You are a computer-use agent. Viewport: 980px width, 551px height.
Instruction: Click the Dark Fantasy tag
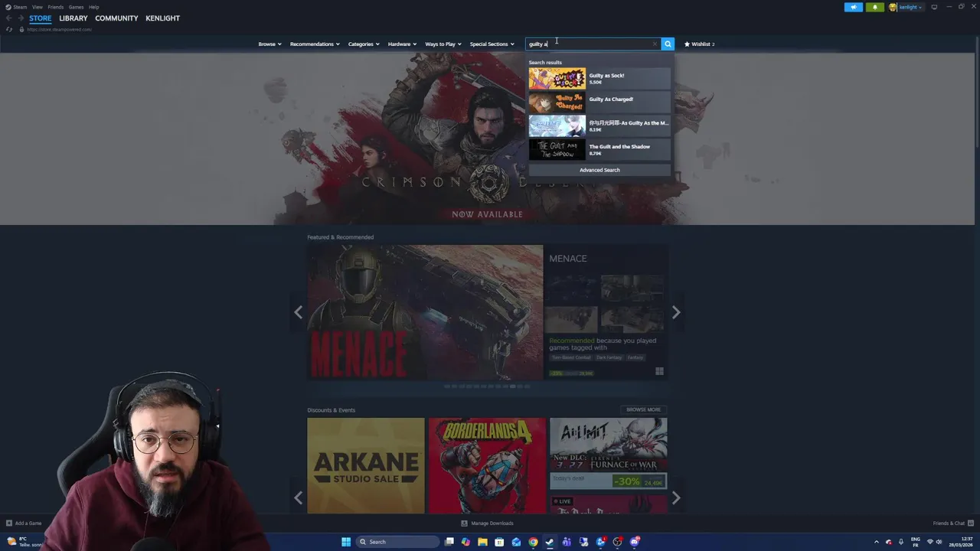(609, 357)
